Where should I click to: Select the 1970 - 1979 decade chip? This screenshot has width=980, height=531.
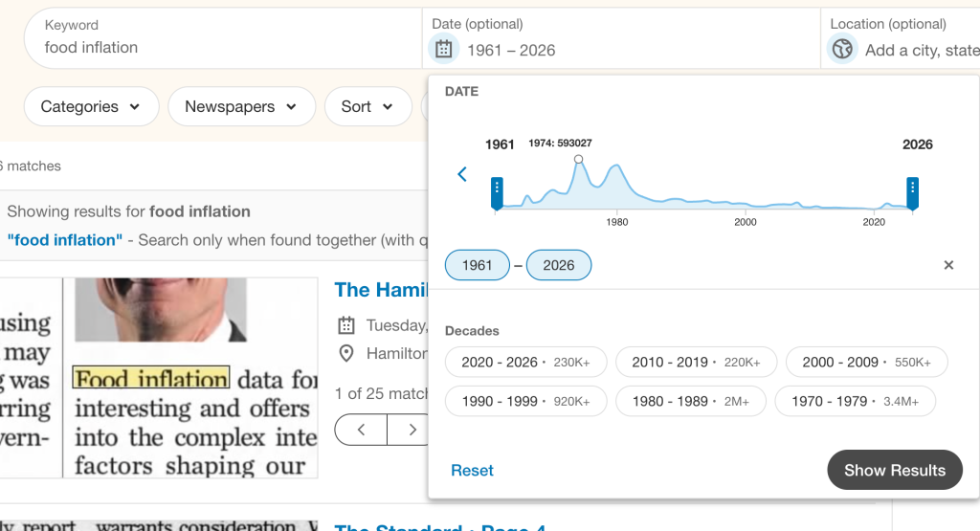855,402
